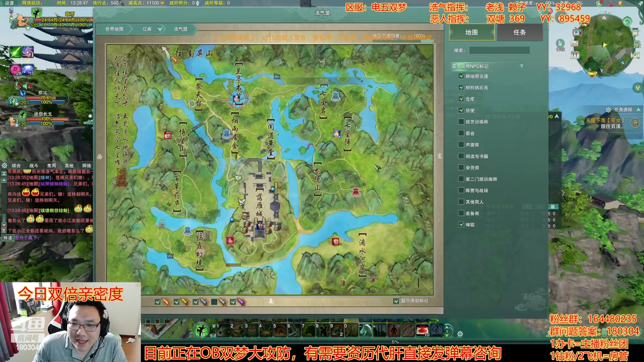Open the 战斗 chat tab
Screen dimensions: 644x362
pos(34,166)
